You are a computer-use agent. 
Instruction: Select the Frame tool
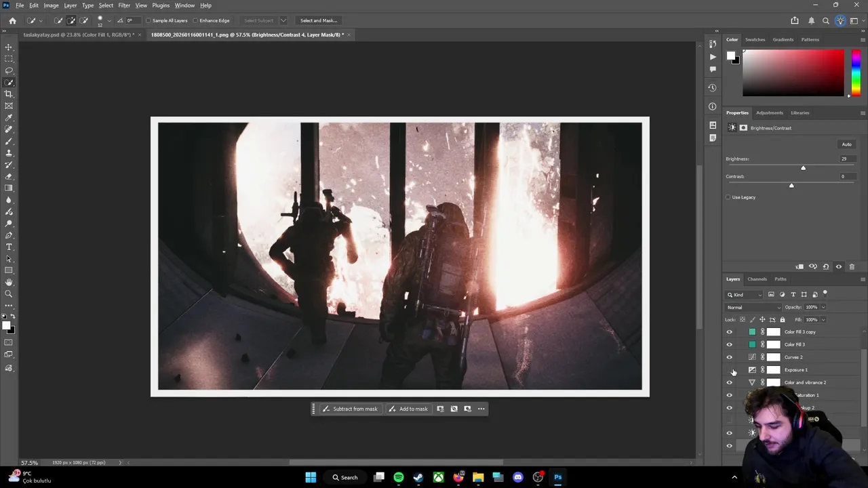(x=9, y=106)
